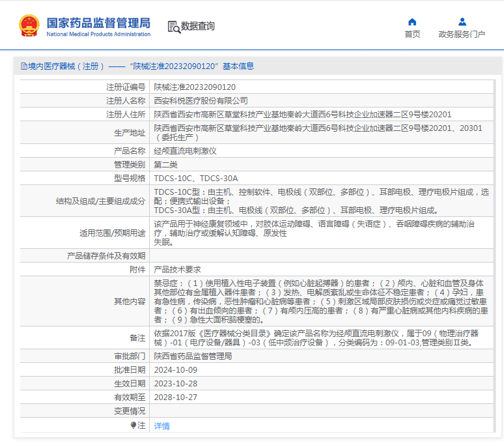
Task: Open the 数据查询 section label
Action: pyautogui.click(x=198, y=27)
